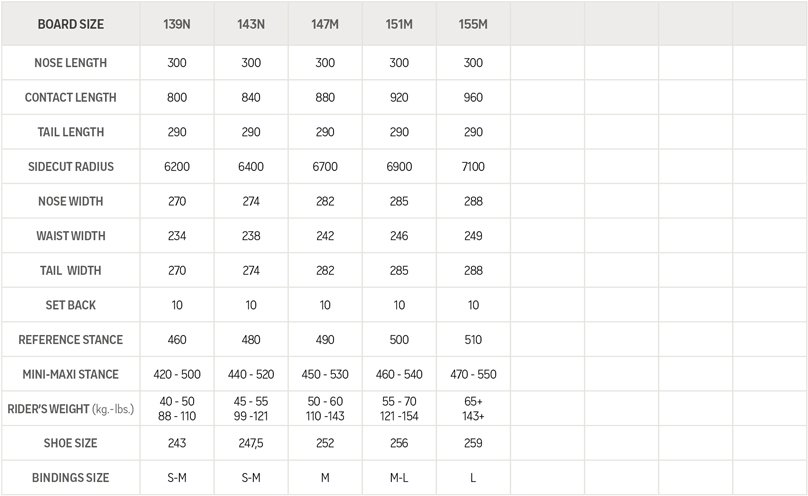The height and width of the screenshot is (496, 808).
Task: Click the BOARD SIZE header cell
Action: [70, 23]
